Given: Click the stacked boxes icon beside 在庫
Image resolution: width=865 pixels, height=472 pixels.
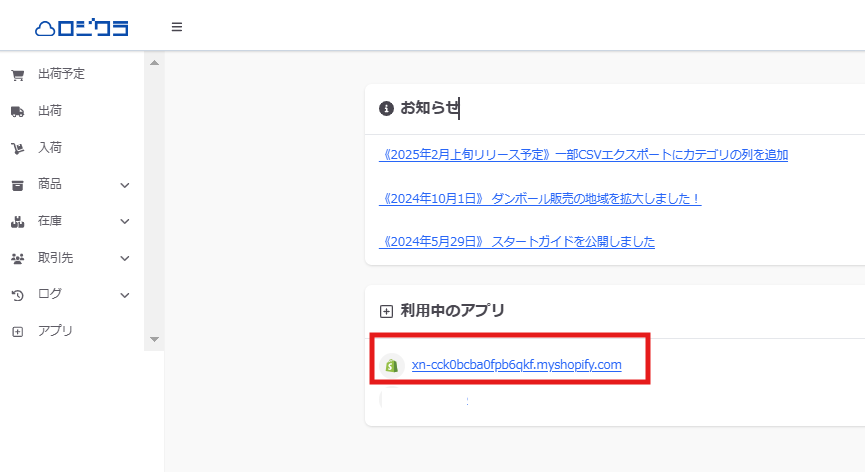Looking at the screenshot, I should (18, 222).
